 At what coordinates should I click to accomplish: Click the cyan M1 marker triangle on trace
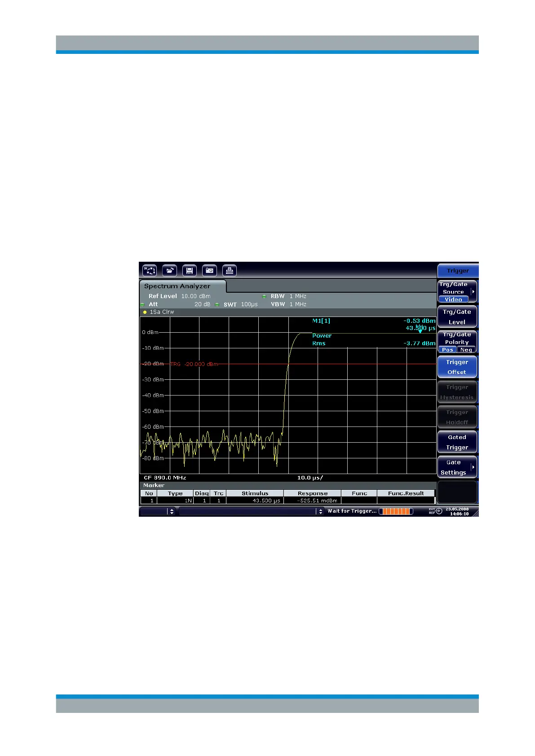point(420,331)
